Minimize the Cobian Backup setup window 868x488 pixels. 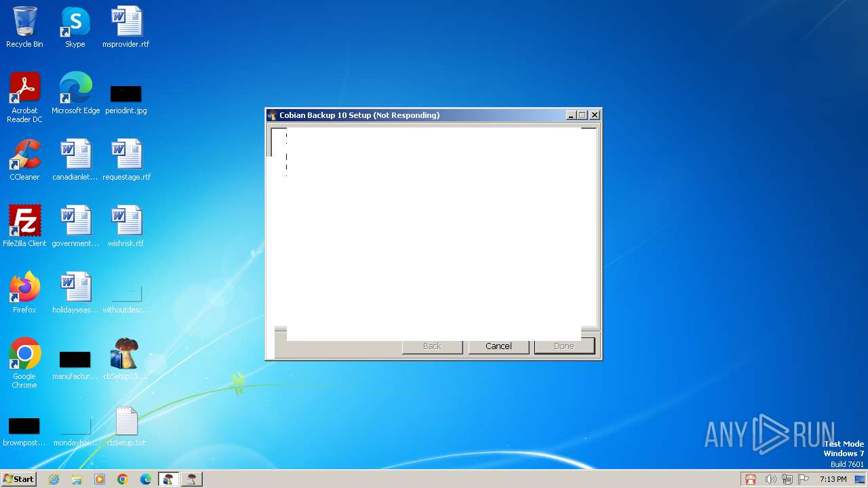[571, 115]
